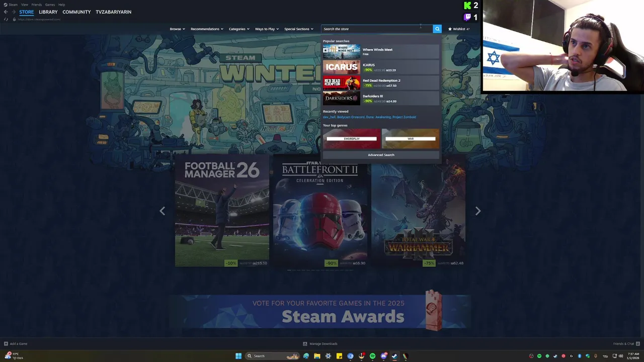Viewport: 644px width, 362px height.
Task: Click the Steam logo icon in the menu bar
Action: tap(7, 5)
